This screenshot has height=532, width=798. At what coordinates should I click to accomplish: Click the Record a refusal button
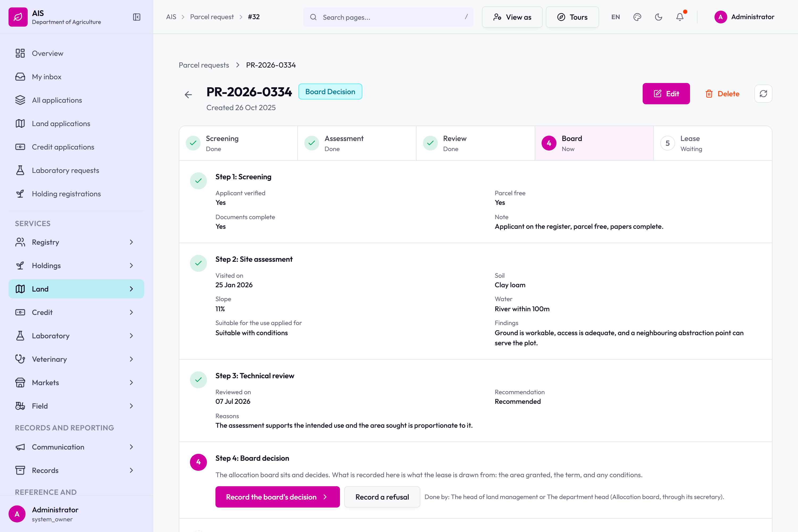(x=382, y=497)
